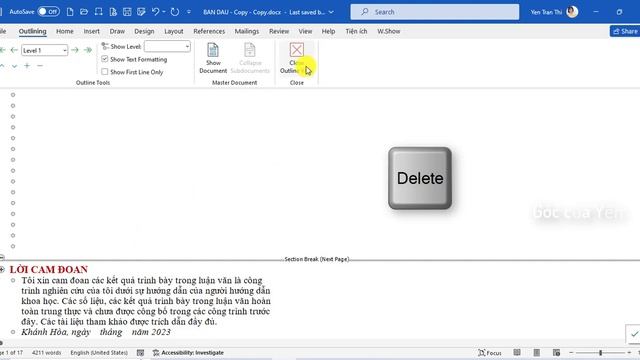
Task: Switch to Print Layout view icon
Action: [536, 353]
